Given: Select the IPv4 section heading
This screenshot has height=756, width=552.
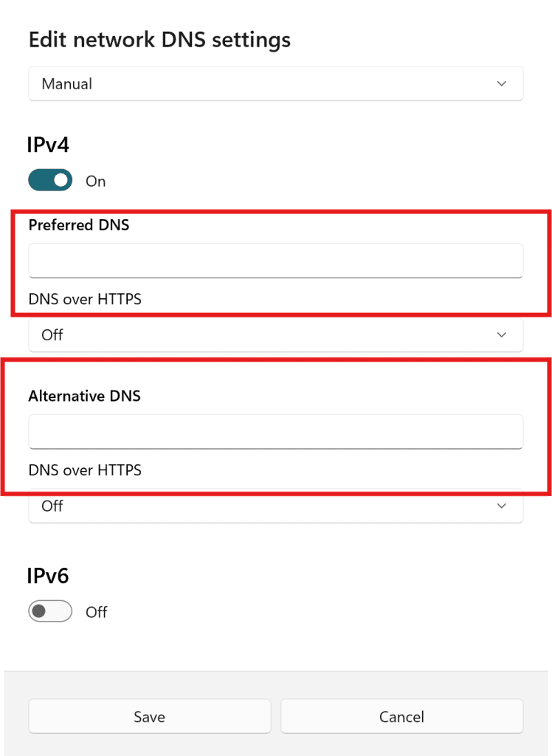Looking at the screenshot, I should (x=49, y=145).
